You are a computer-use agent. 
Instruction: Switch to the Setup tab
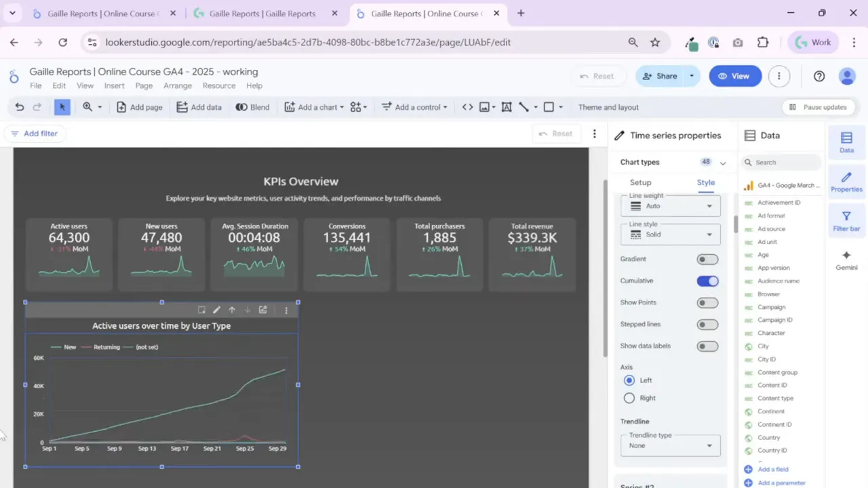[x=640, y=182]
